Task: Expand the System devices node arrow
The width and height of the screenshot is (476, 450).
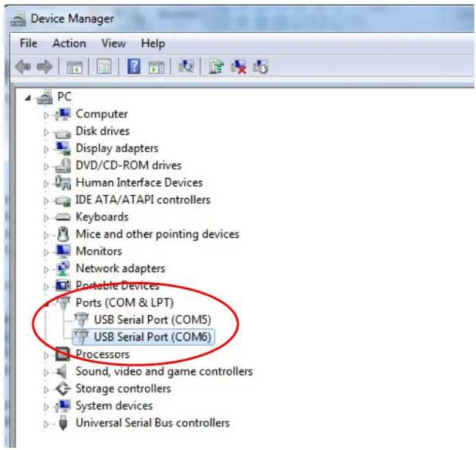Action: pyautogui.click(x=46, y=407)
